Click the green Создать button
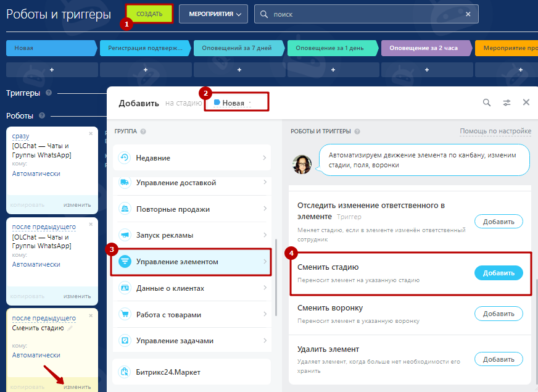The height and width of the screenshot is (392, 538). tap(149, 14)
